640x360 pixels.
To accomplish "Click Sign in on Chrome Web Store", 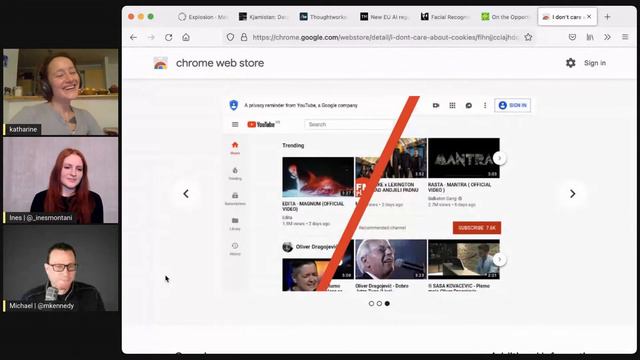I will tap(595, 63).
